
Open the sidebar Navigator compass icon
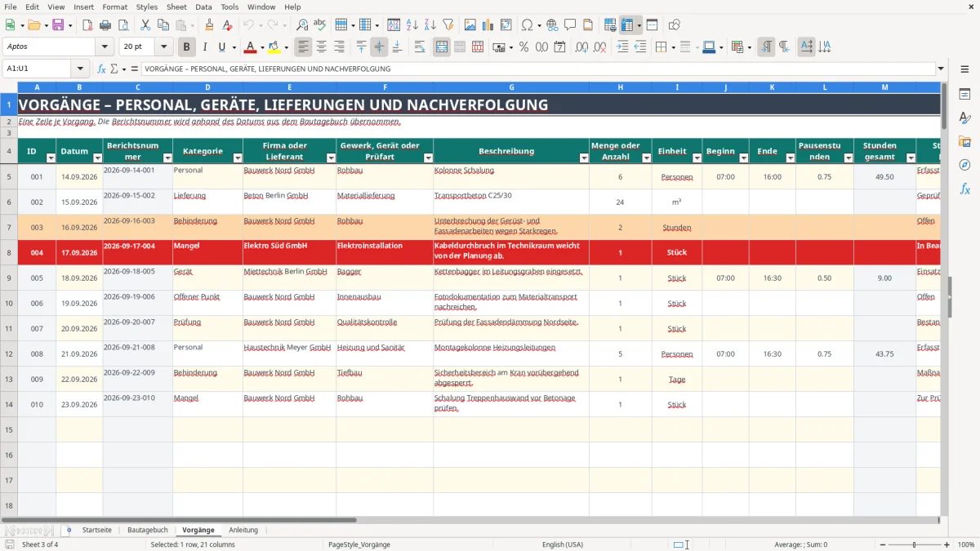964,165
